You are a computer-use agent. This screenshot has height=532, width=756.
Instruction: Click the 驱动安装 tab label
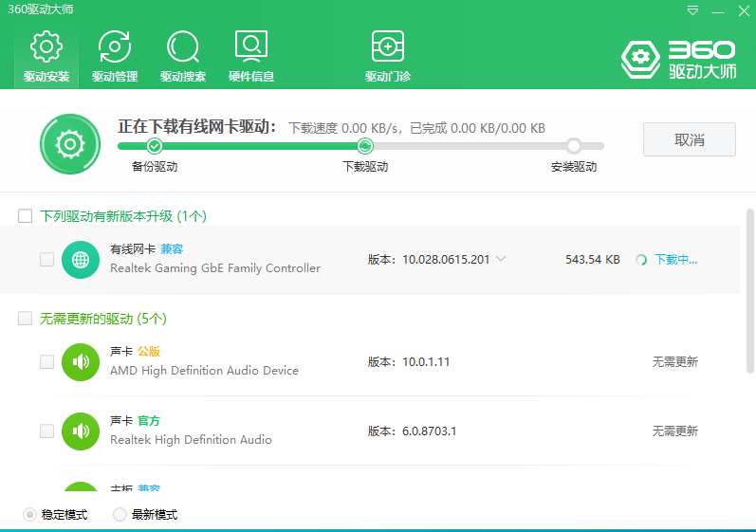(x=46, y=77)
